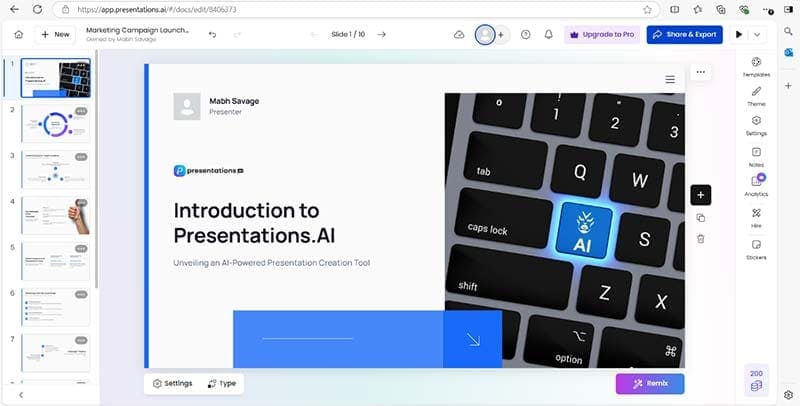The image size is (800, 406).
Task: Undo the last action
Action: pos(212,35)
